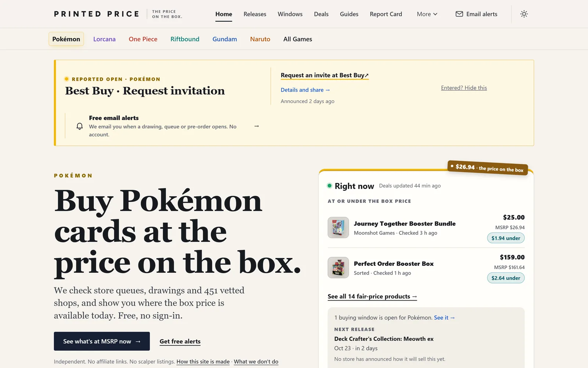The height and width of the screenshot is (368, 588).
Task: Click the $1.94 under badge
Action: pos(506,238)
